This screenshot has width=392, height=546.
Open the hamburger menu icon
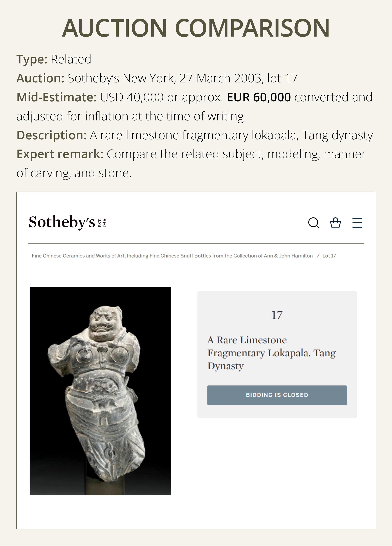(x=357, y=223)
